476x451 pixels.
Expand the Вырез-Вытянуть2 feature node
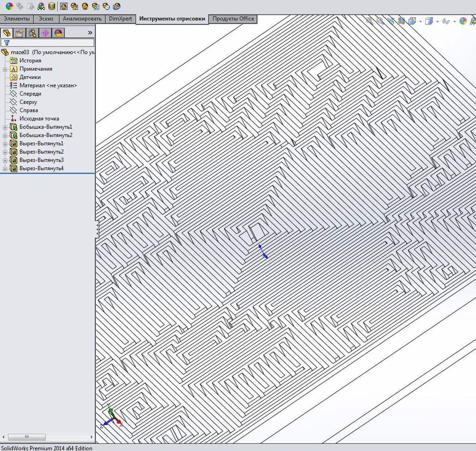(x=5, y=152)
